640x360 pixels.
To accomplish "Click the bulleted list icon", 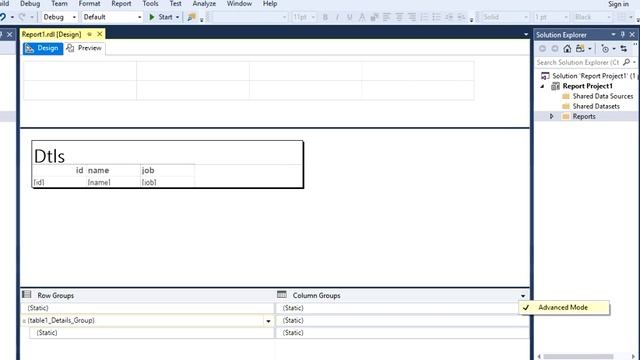I will 436,17.
